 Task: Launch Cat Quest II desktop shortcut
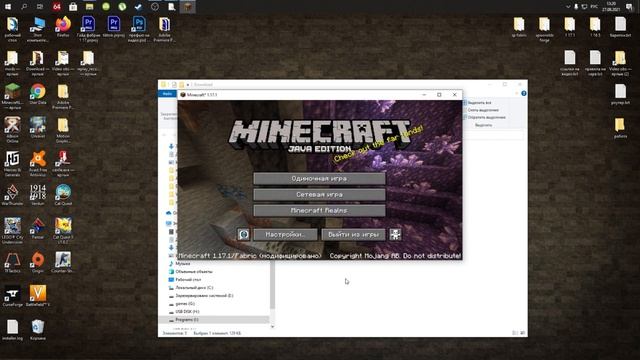pyautogui.click(x=63, y=231)
